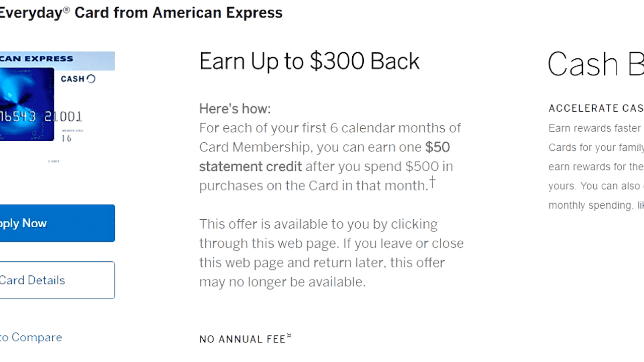
Task: Click the registered trademark symbol after Everyday
Action: click(66, 10)
